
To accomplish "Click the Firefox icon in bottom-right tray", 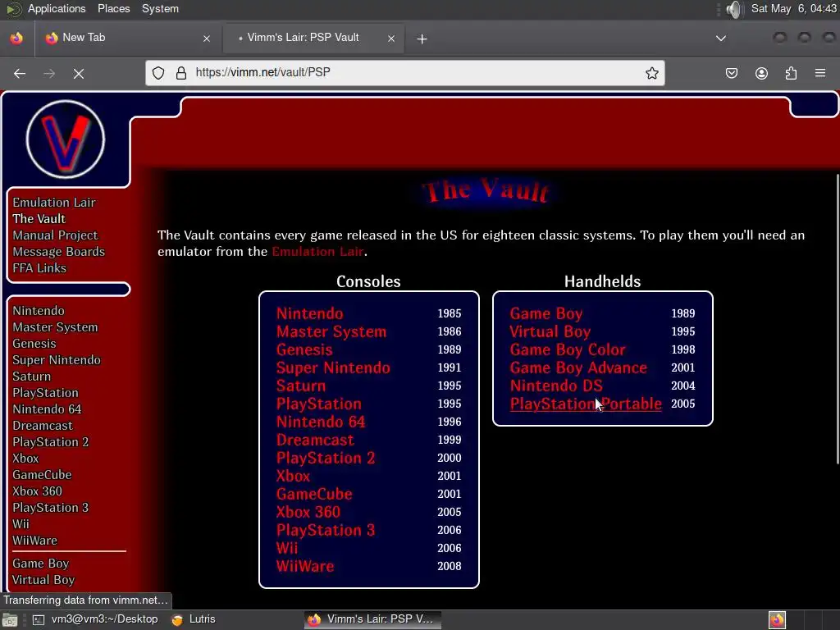I will (777, 620).
